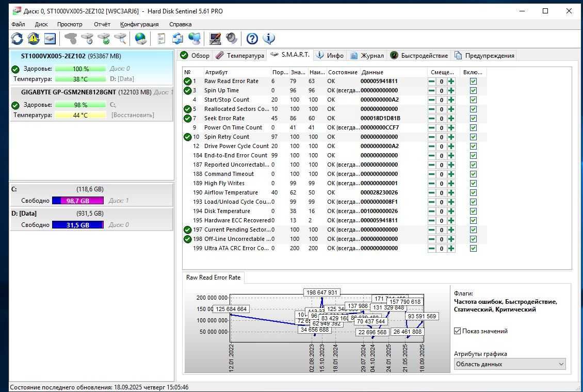Open the report document toolbar icon
Viewport: 583px width, 392px height.
tap(161, 38)
